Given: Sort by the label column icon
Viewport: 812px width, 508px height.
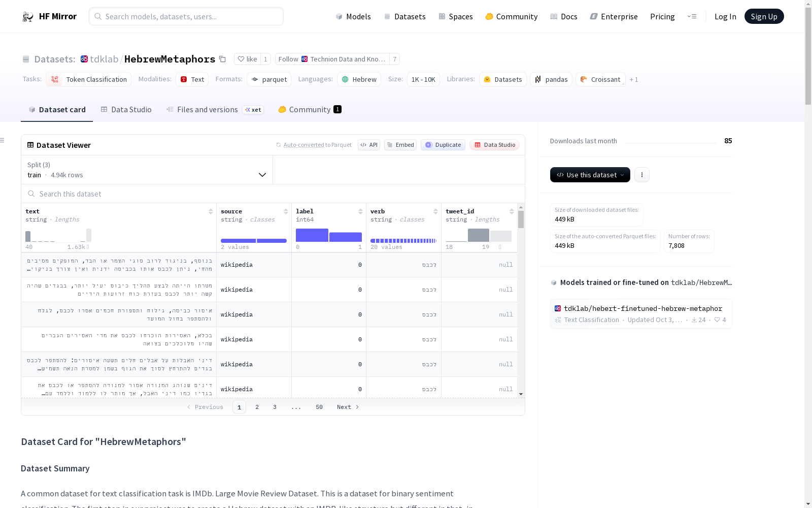Looking at the screenshot, I should (x=360, y=211).
